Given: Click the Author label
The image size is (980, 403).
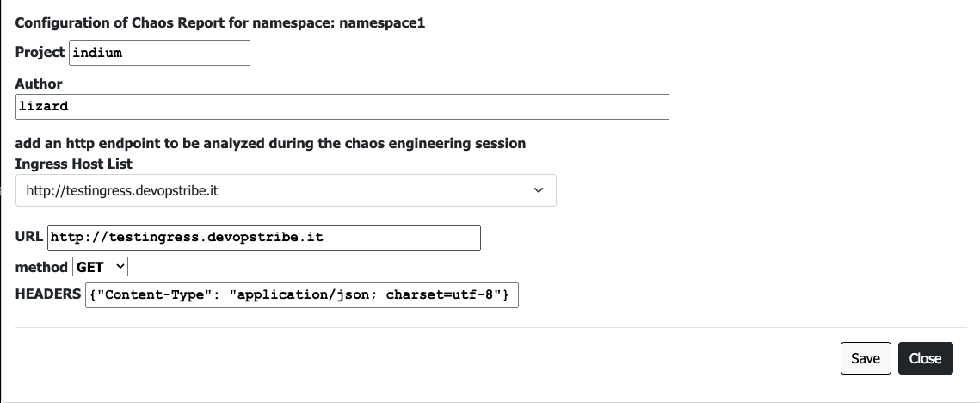Looking at the screenshot, I should (39, 84).
